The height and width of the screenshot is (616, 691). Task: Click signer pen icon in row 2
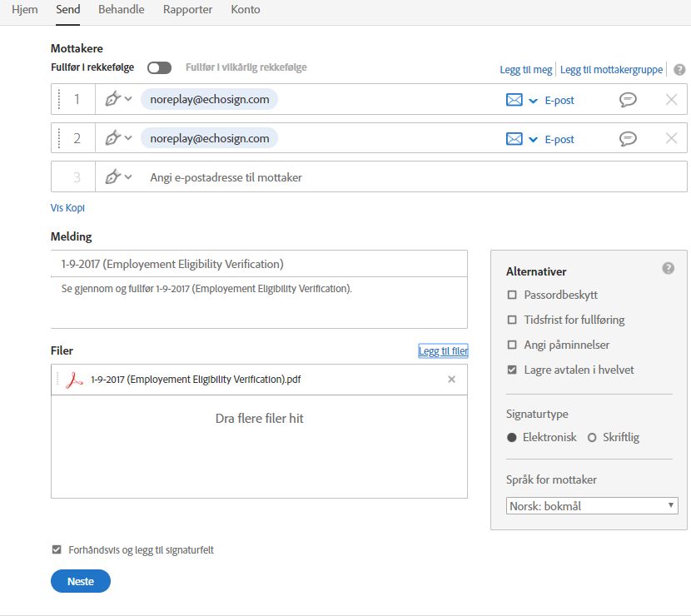tap(113, 138)
